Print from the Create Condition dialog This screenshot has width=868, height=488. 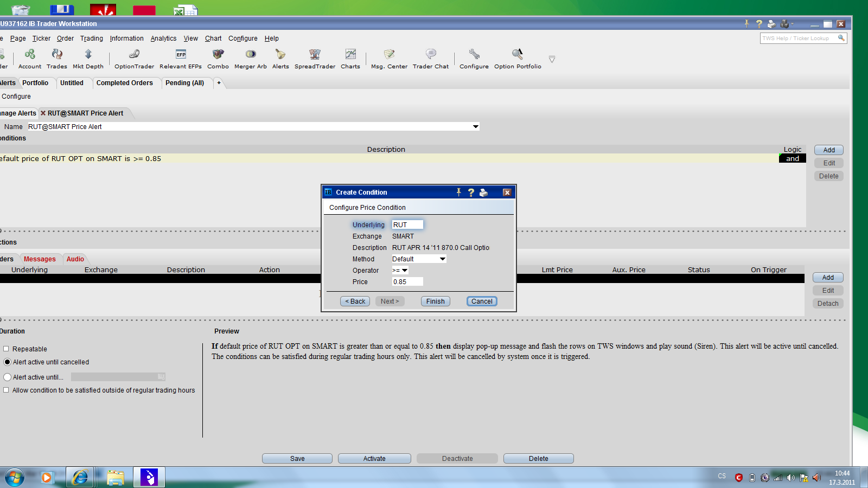pos(483,192)
